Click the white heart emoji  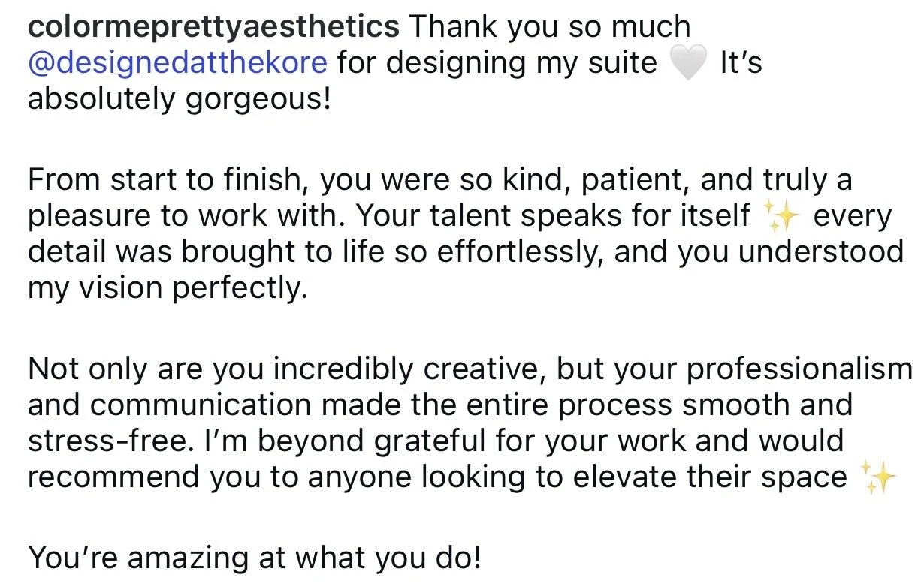[x=687, y=64]
